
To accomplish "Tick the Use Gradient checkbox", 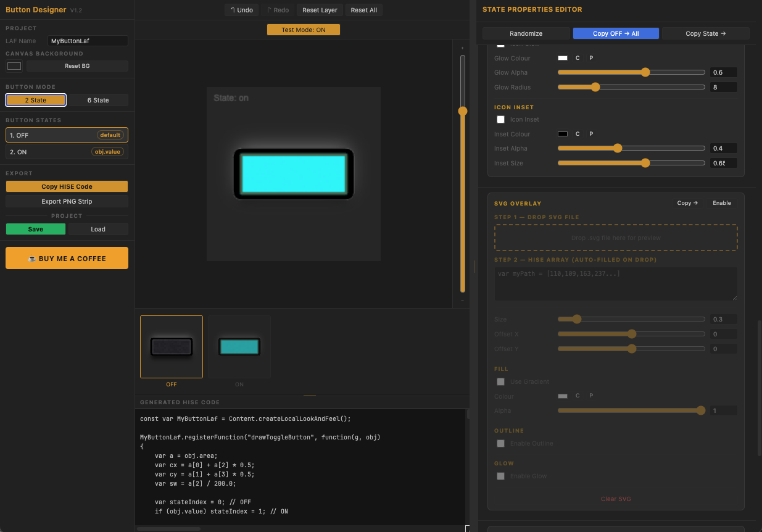I will pyautogui.click(x=500, y=381).
